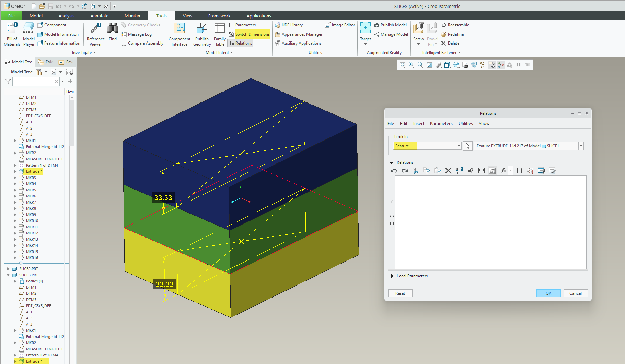This screenshot has height=364, width=625.
Task: Expand the SLICE2.PRT node in model tree
Action: [9, 268]
